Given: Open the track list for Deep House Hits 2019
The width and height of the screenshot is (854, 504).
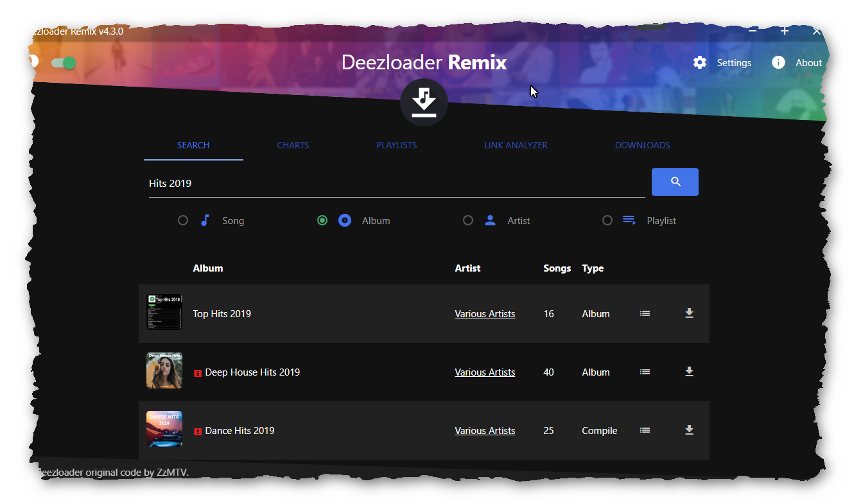Looking at the screenshot, I should click(x=645, y=372).
